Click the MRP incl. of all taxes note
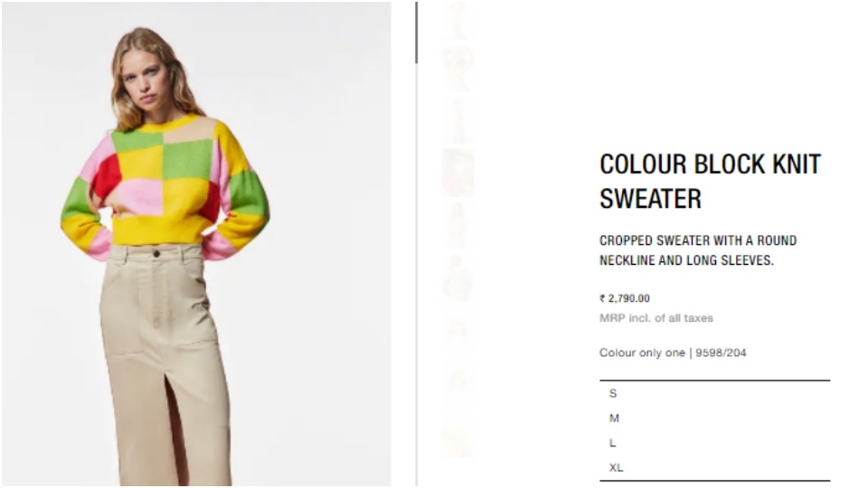This screenshot has width=868, height=488. (x=656, y=318)
